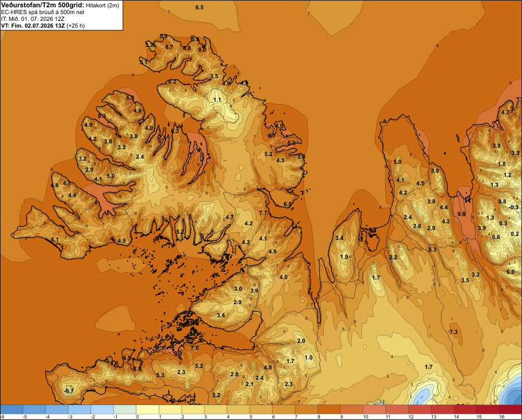
Task: Click the 4.8 temperature value
Action: click(54, 185)
